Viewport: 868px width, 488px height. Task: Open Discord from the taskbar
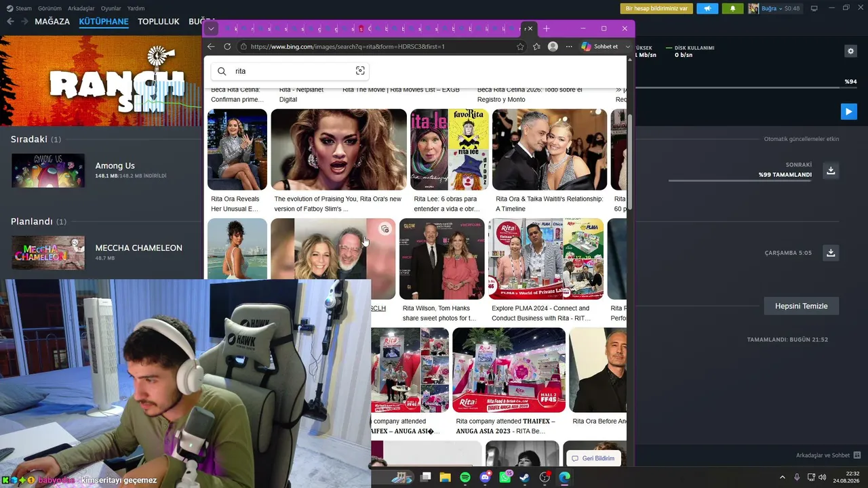pyautogui.click(x=485, y=477)
